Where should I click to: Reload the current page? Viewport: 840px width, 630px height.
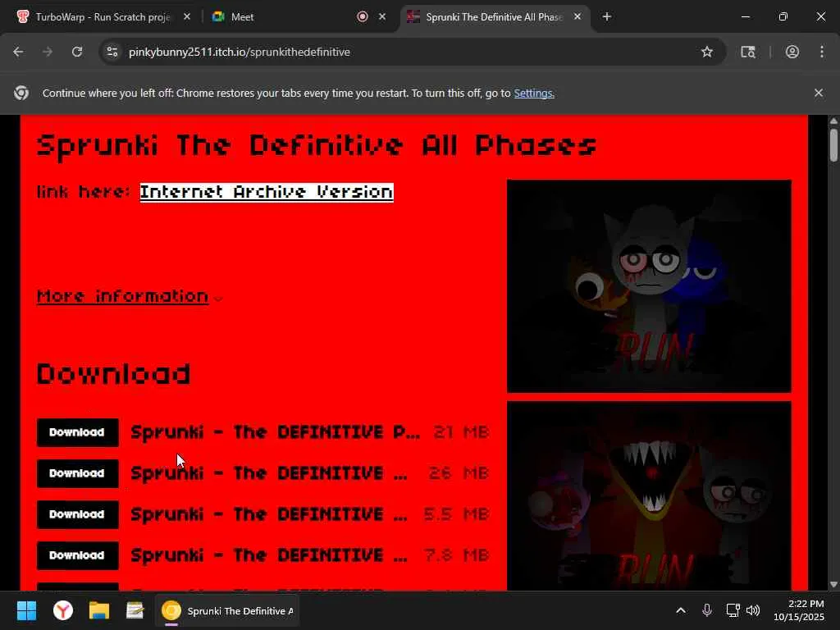coord(77,52)
